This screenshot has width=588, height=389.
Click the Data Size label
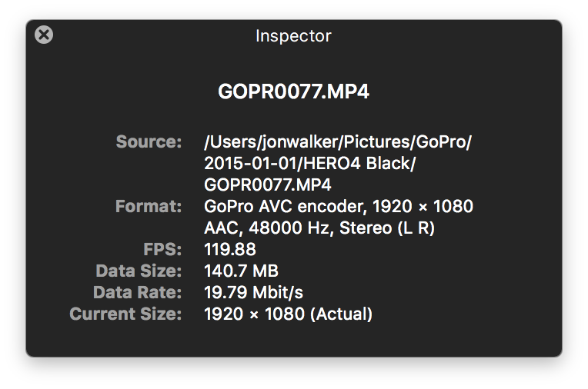click(139, 271)
